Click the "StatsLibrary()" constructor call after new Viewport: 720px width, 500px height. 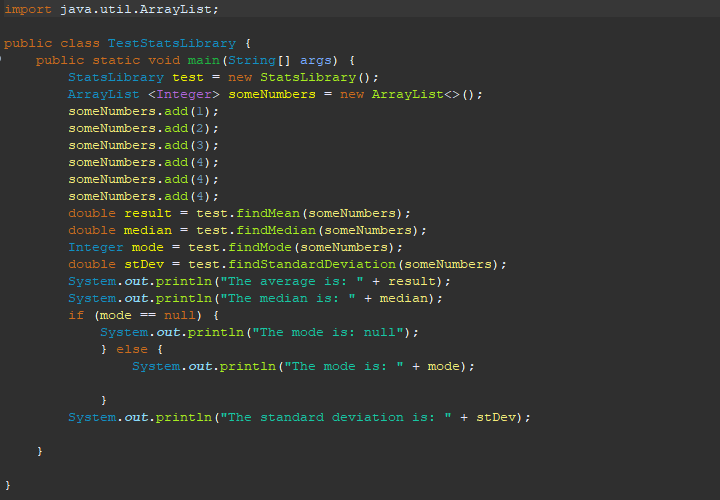315,78
